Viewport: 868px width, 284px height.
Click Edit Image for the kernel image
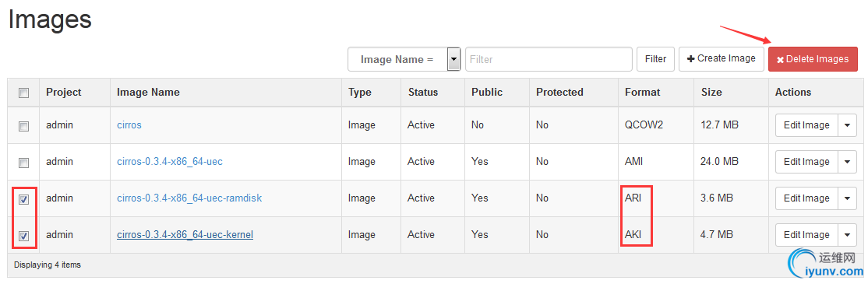point(806,235)
